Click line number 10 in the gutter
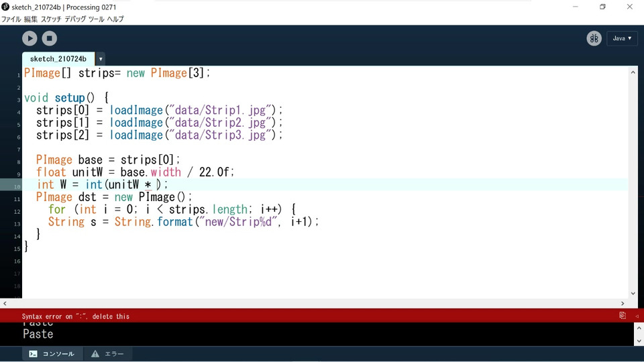The image size is (644, 362). pos(17,187)
